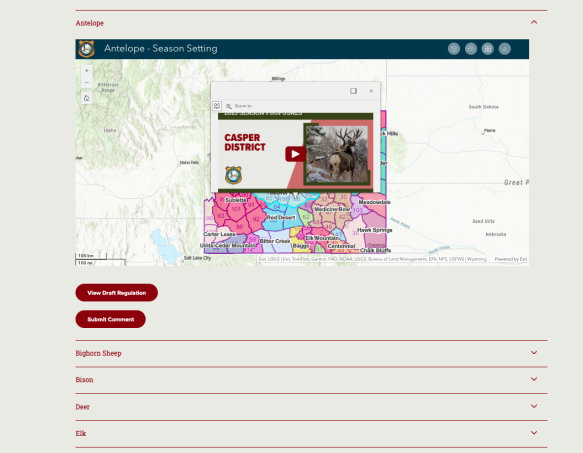Click the Uinta-Cedar Mountain map label
Screen dimensions: 583x453
pos(228,246)
